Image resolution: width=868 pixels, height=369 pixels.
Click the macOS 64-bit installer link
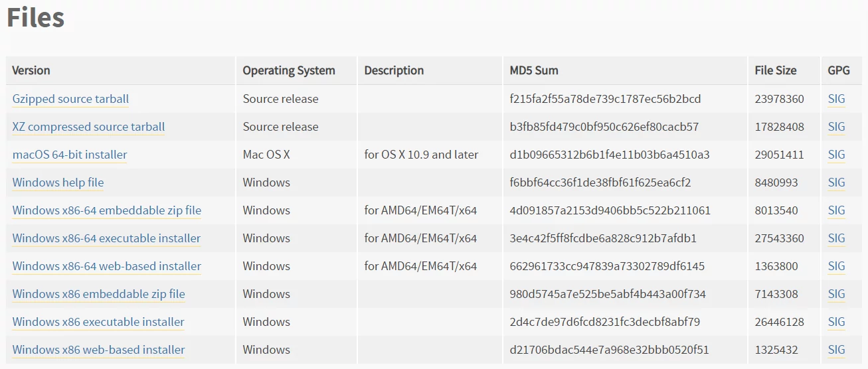(x=70, y=155)
